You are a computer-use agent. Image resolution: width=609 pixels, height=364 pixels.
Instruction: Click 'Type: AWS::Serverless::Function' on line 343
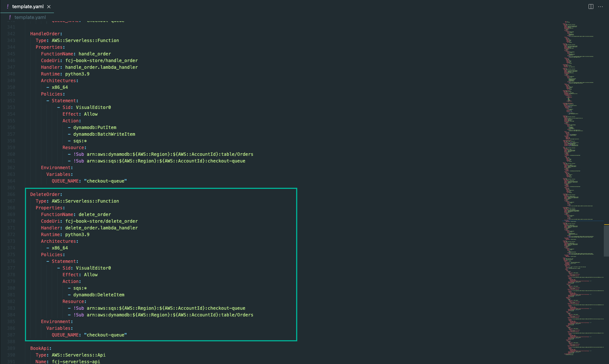pos(77,41)
